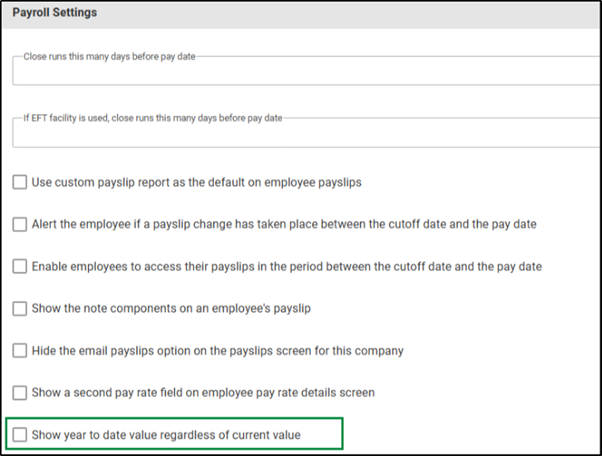Toggle show note components on payslip

[20, 309]
